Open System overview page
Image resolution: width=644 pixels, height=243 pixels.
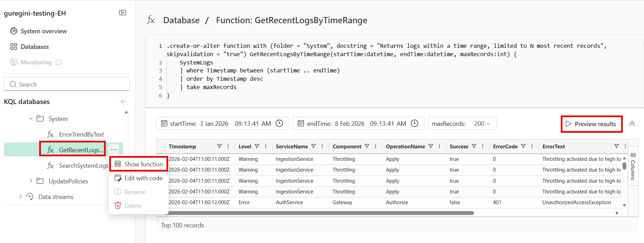[43, 31]
